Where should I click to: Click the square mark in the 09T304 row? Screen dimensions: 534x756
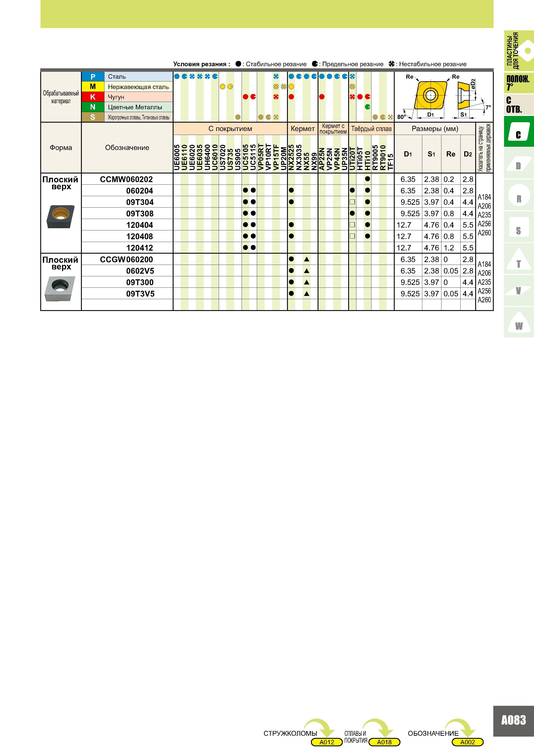point(352,202)
